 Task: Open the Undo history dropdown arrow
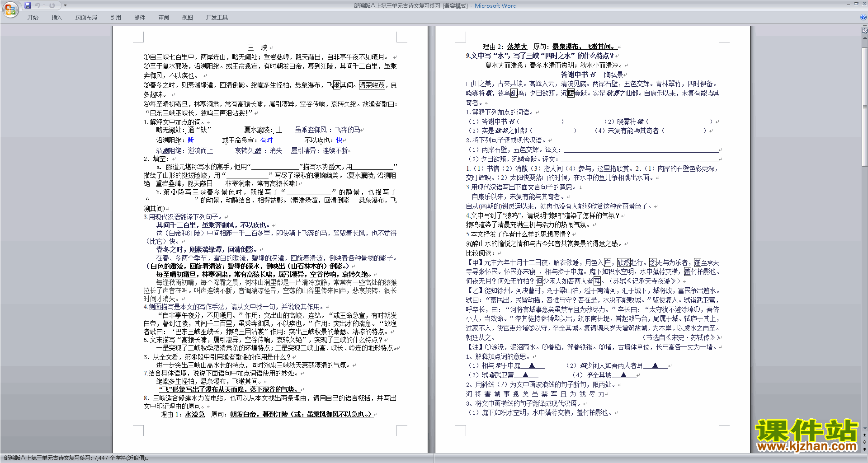[43, 5]
